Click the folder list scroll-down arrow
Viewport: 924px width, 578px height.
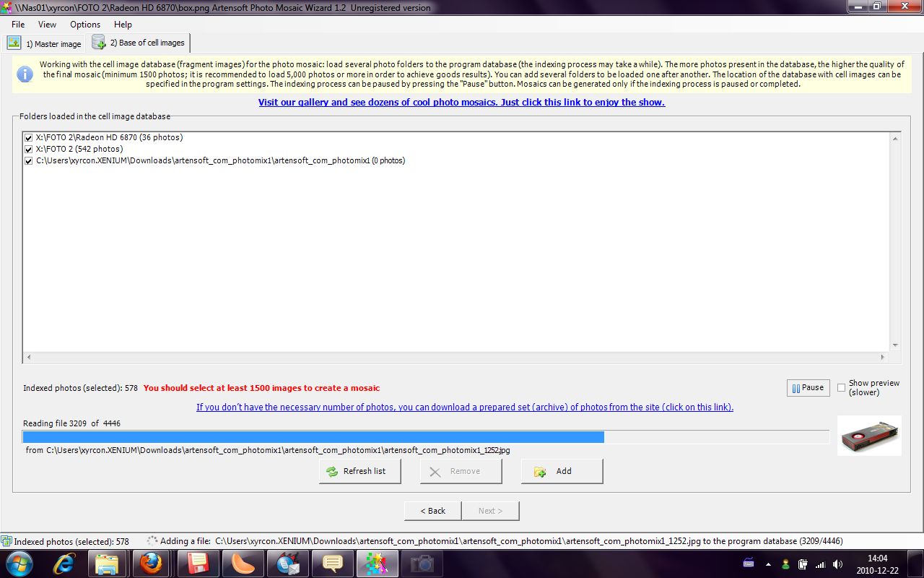coord(895,345)
